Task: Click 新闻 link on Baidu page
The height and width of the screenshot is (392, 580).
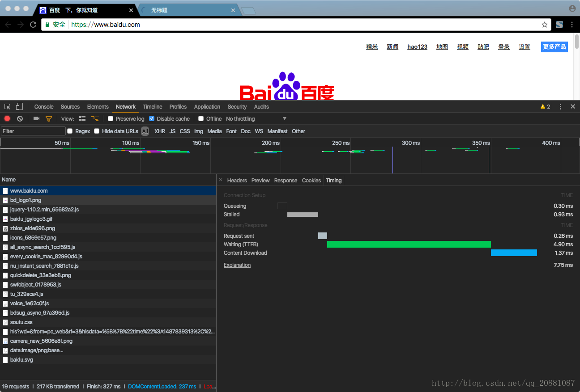Action: pos(392,46)
